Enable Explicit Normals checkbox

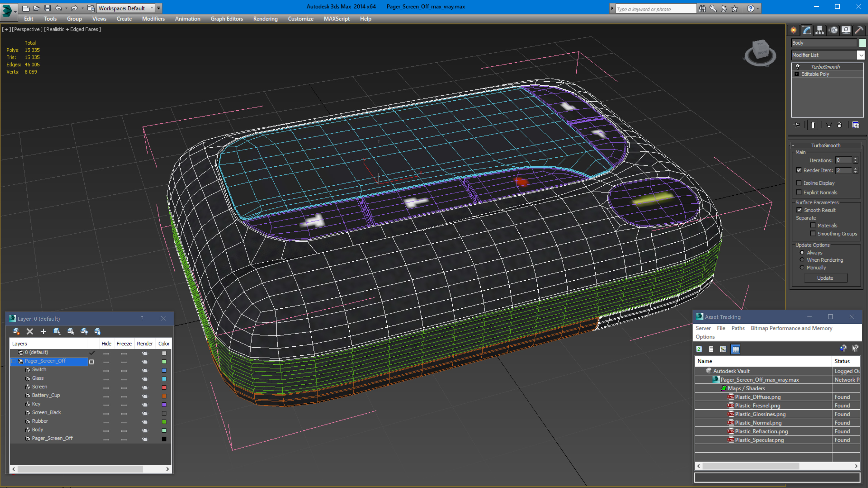799,192
